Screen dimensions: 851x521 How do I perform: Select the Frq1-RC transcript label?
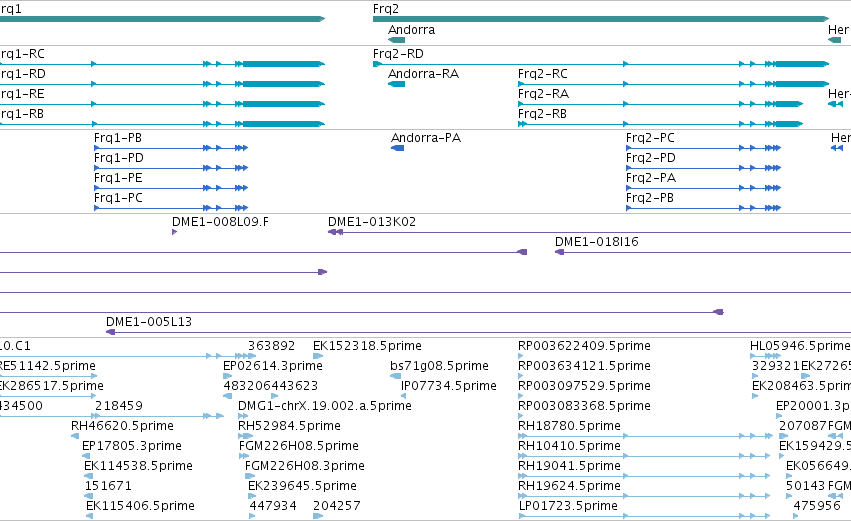coord(22,54)
